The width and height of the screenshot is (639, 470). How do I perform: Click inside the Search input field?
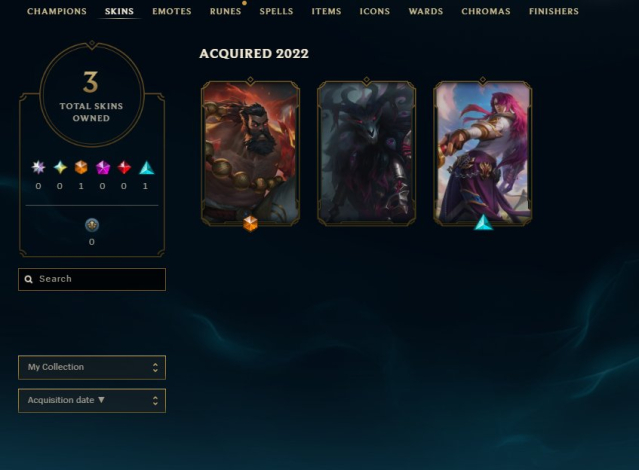point(92,279)
